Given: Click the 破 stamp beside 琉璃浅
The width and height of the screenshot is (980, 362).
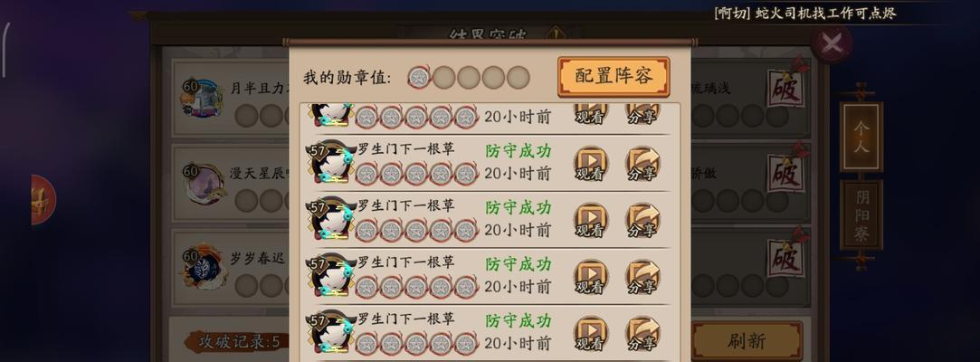Looking at the screenshot, I should tap(785, 88).
